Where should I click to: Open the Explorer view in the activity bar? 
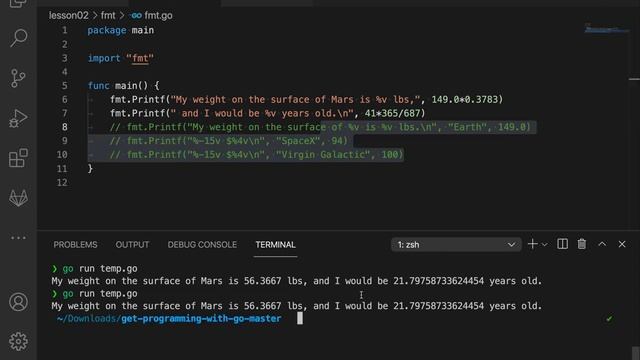(x=18, y=3)
